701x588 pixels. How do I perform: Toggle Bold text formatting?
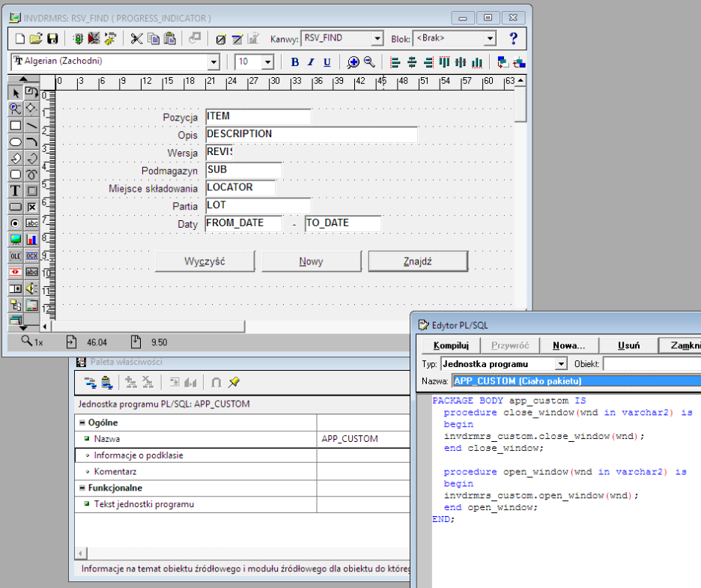[294, 62]
